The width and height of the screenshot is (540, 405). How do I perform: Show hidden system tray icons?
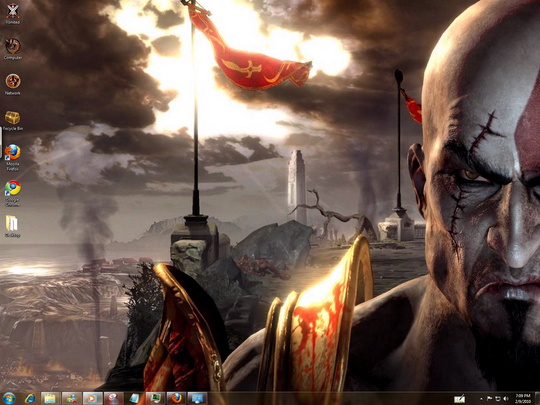tap(481, 399)
